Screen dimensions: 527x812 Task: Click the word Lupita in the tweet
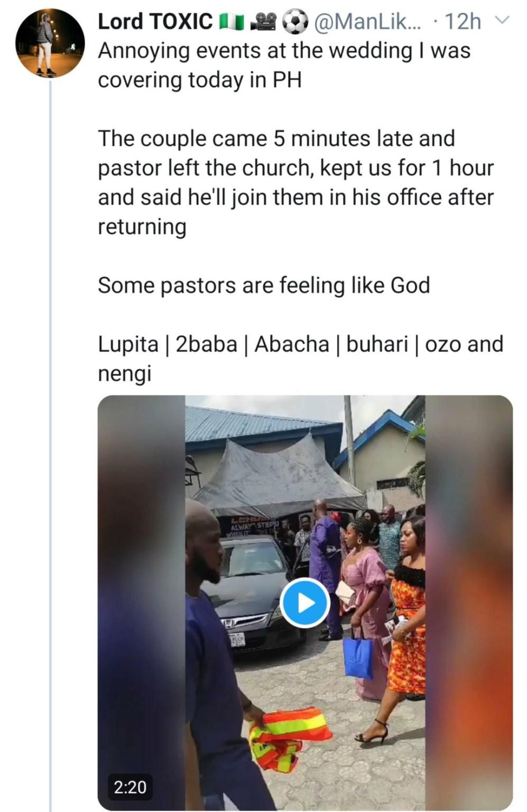128,344
